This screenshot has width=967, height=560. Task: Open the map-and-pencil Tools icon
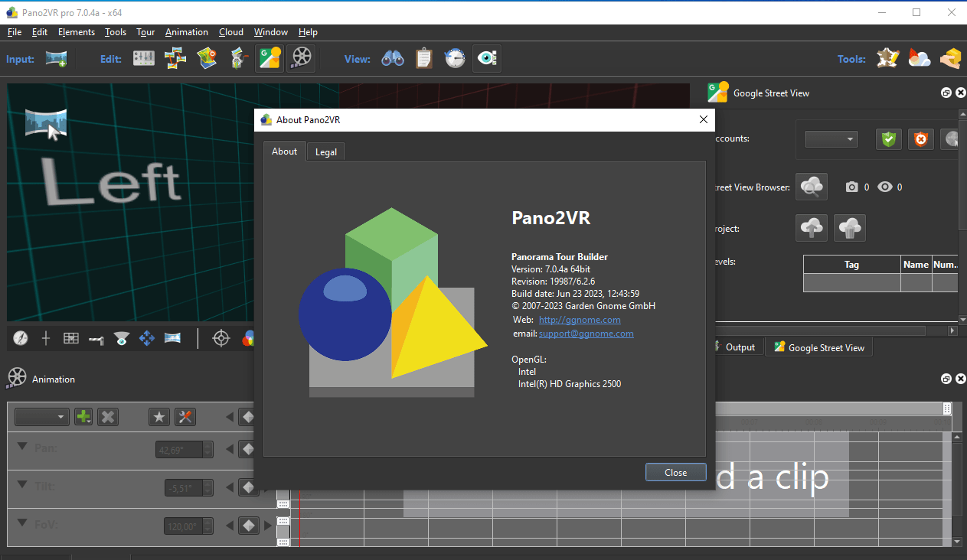coord(888,58)
